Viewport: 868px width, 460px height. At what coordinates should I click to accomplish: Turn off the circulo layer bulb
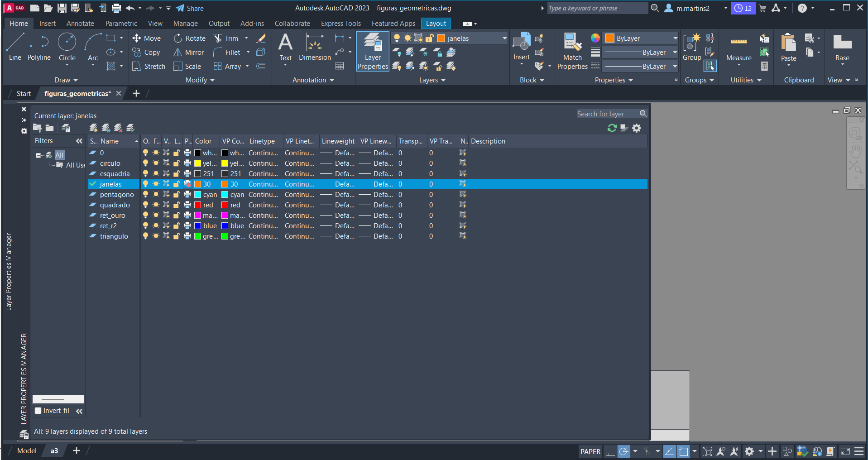pos(145,163)
